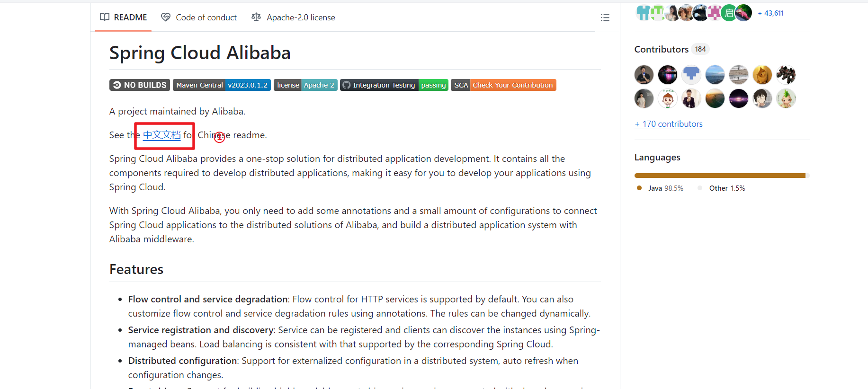Click the + 170 contributors link

click(x=668, y=124)
